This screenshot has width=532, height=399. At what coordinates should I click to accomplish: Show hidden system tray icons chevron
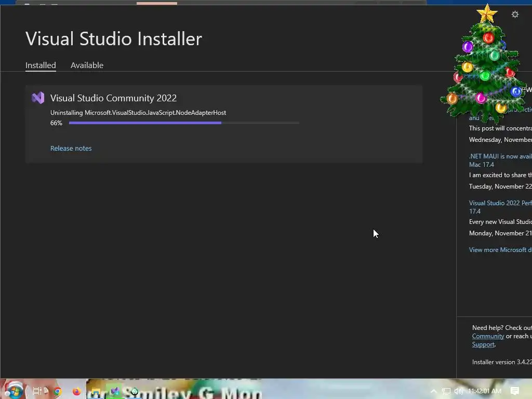tap(434, 391)
